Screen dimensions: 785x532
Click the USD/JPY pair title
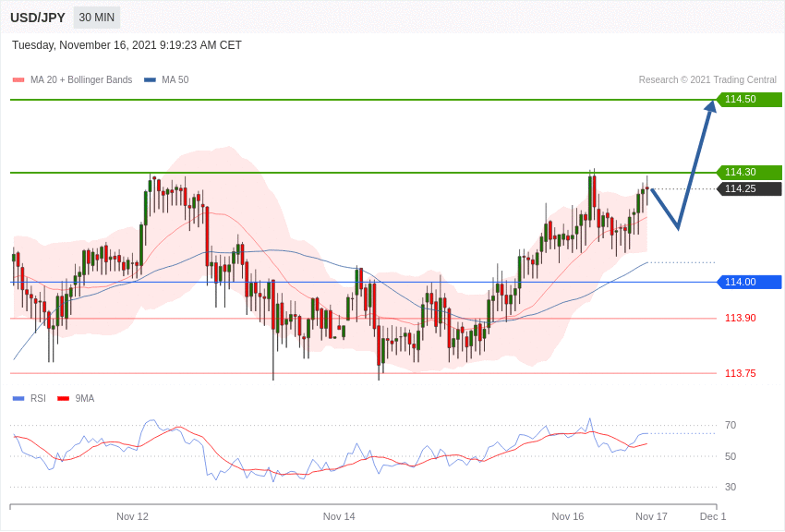click(x=38, y=18)
